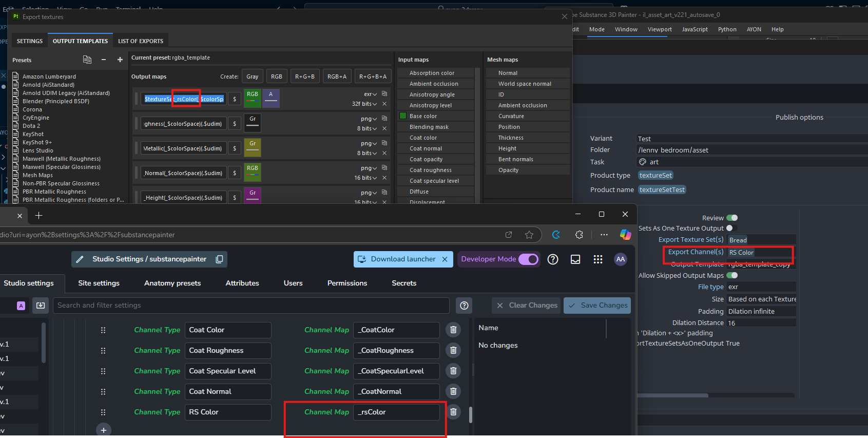Delete the Coat Color channel entry
The image size is (868, 438).
(x=453, y=330)
